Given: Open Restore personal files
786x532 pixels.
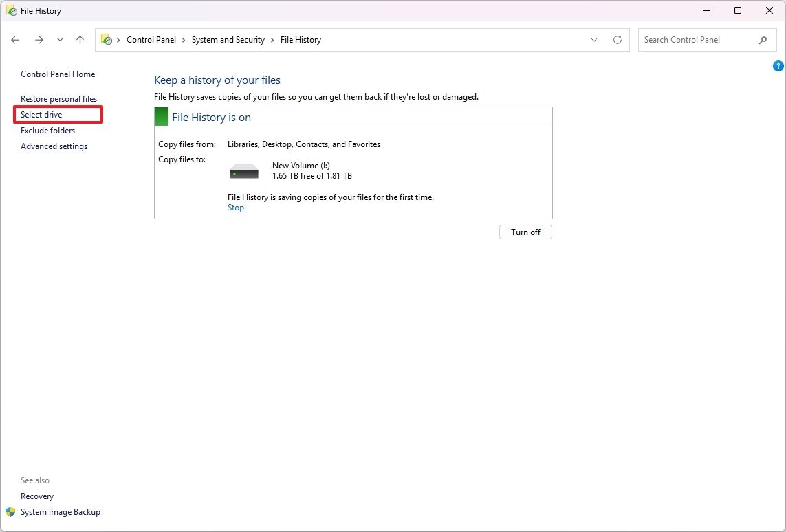Looking at the screenshot, I should tap(58, 98).
